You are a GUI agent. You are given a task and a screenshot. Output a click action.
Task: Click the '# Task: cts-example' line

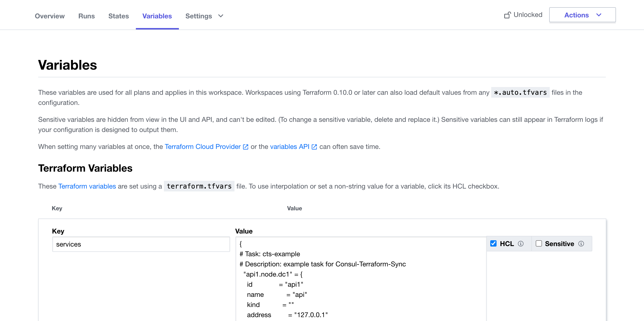pos(270,254)
